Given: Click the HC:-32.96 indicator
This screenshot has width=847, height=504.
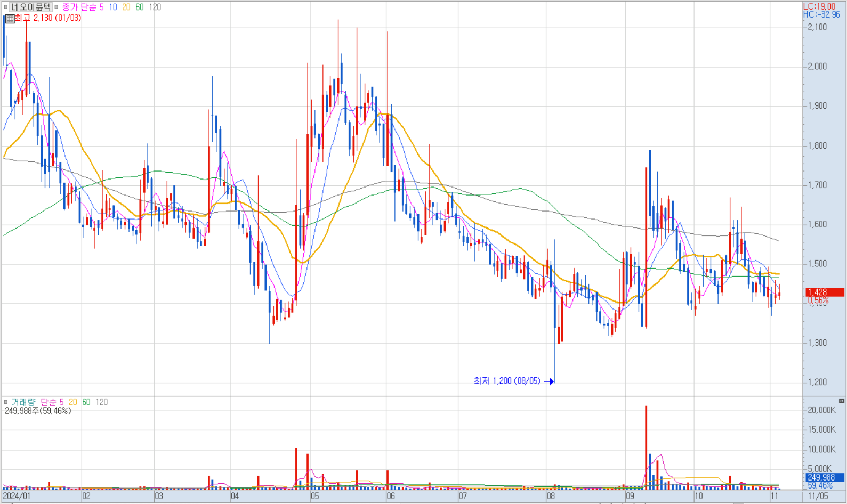Looking at the screenshot, I should click(822, 14).
